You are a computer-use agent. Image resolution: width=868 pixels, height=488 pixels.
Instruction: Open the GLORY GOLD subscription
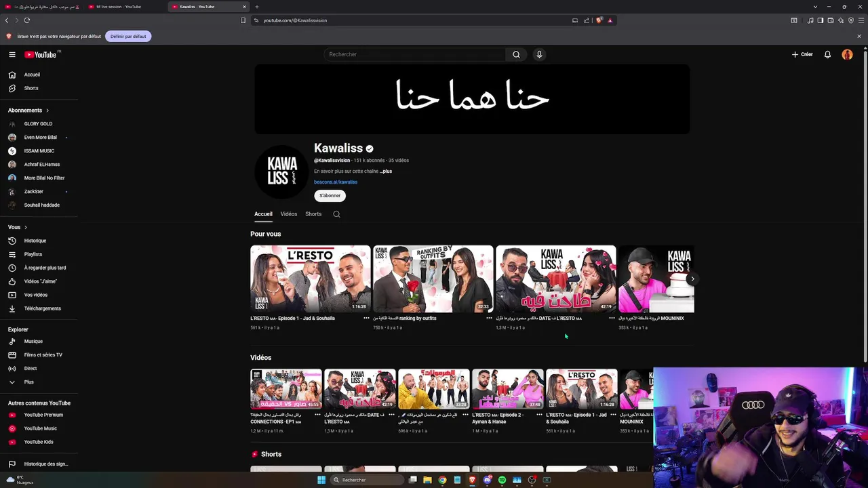pos(39,124)
